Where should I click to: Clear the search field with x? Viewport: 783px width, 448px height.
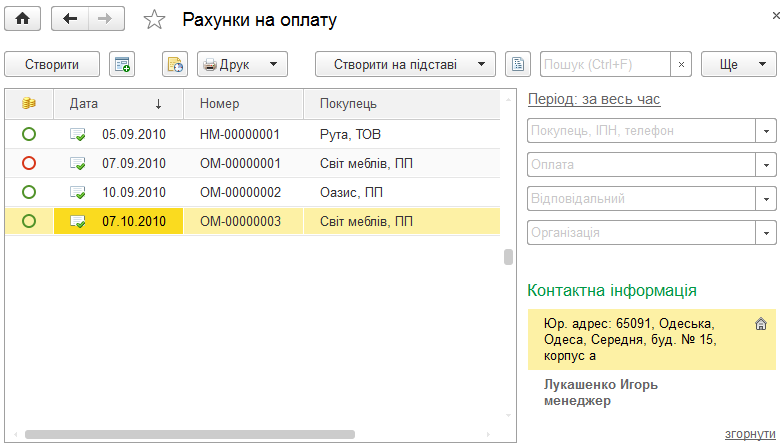tap(681, 64)
